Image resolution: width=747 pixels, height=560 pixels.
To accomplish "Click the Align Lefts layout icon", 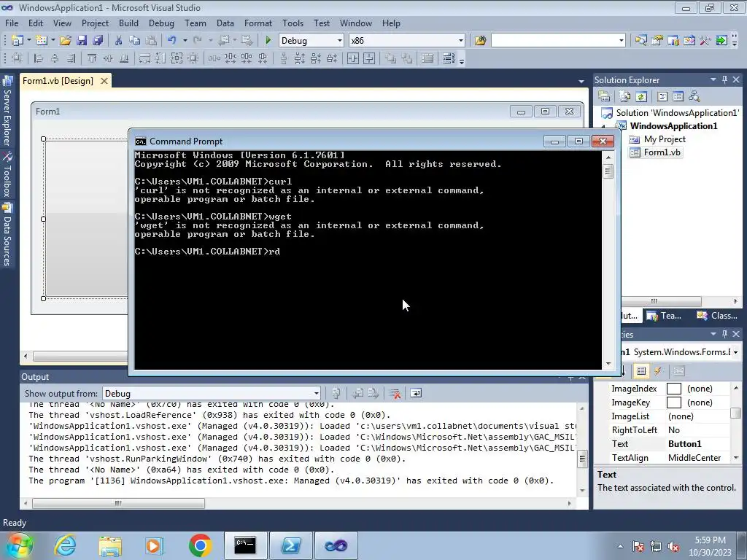I will click(39, 58).
